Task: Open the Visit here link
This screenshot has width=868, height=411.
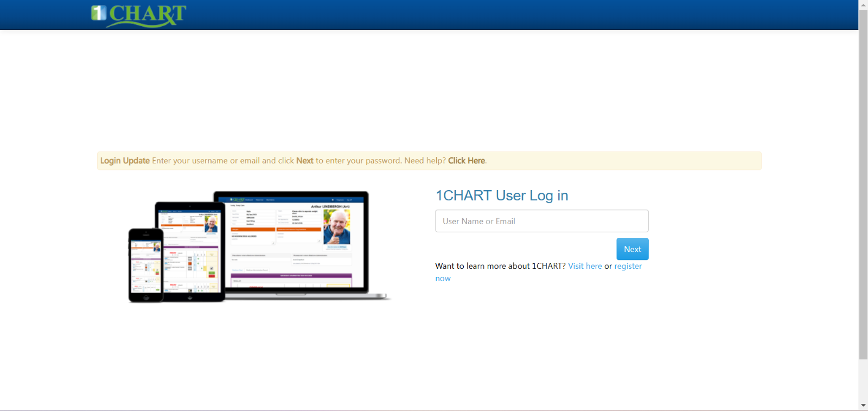Action: [x=585, y=266]
